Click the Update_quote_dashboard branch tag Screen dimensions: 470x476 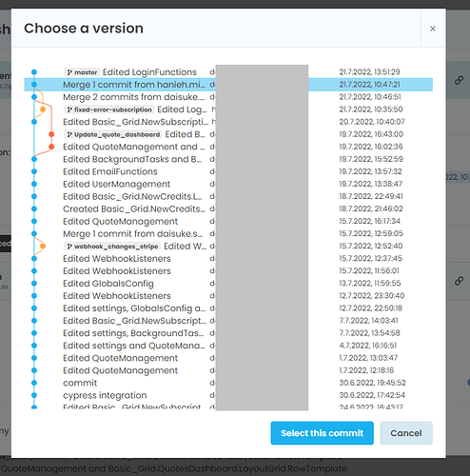(113, 134)
